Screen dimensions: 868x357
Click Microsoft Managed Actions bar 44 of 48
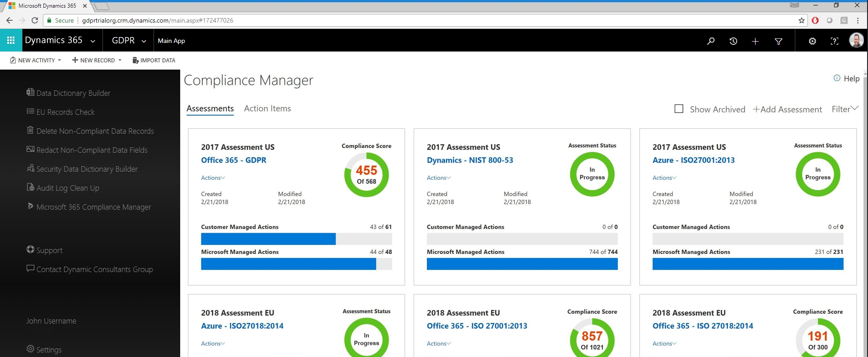[x=296, y=264]
